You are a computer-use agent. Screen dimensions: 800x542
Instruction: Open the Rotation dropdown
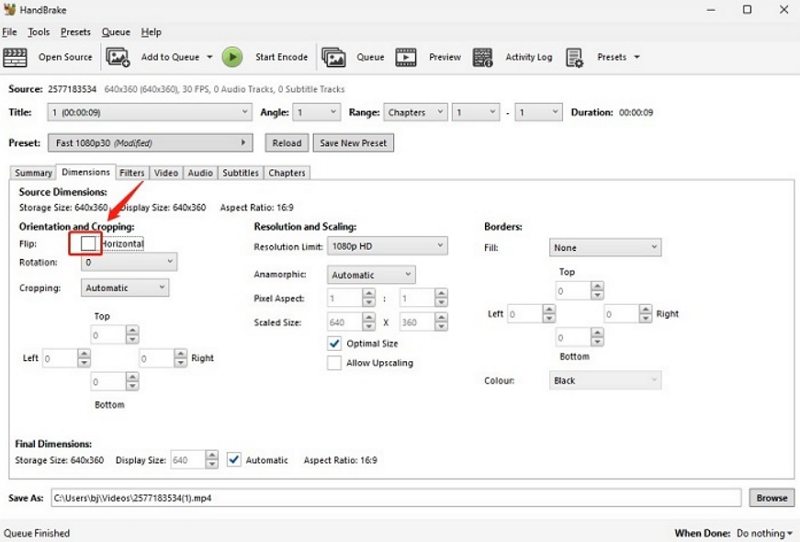pyautogui.click(x=129, y=262)
